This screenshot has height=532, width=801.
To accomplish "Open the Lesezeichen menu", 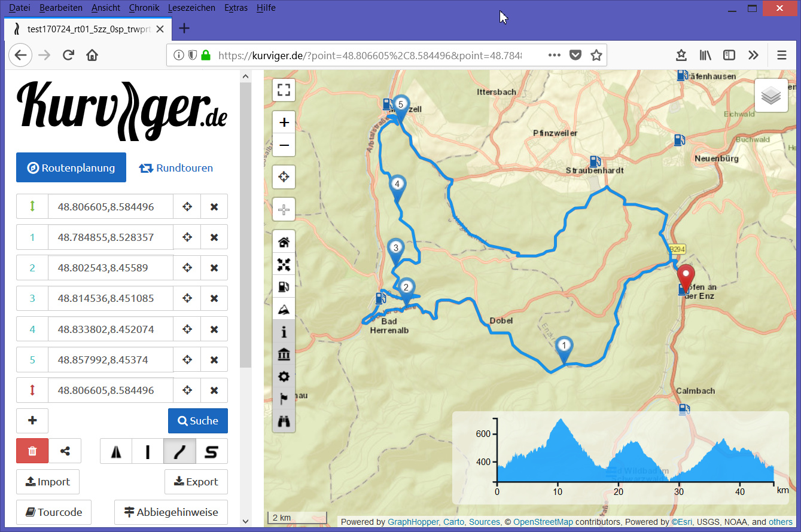I will click(x=193, y=8).
